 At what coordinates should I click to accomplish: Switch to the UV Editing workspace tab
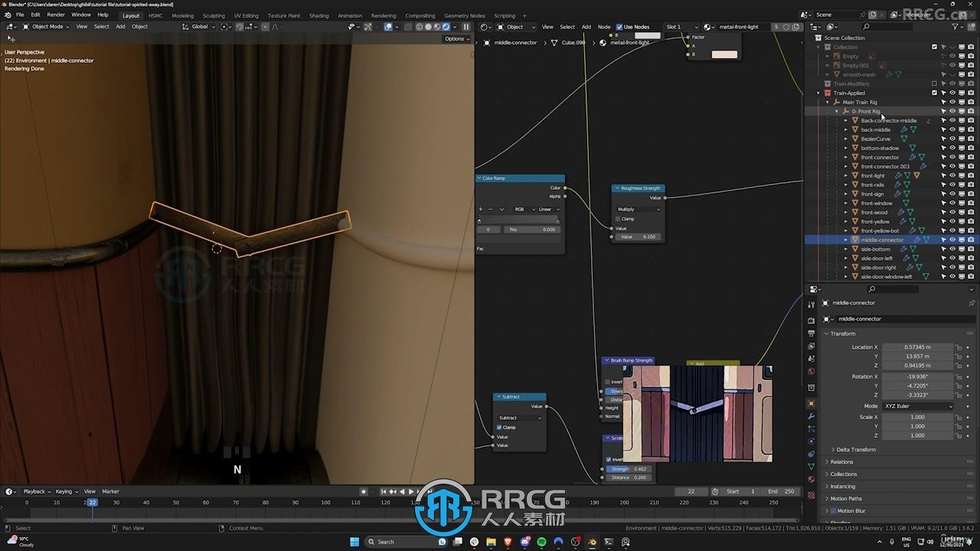tap(247, 15)
